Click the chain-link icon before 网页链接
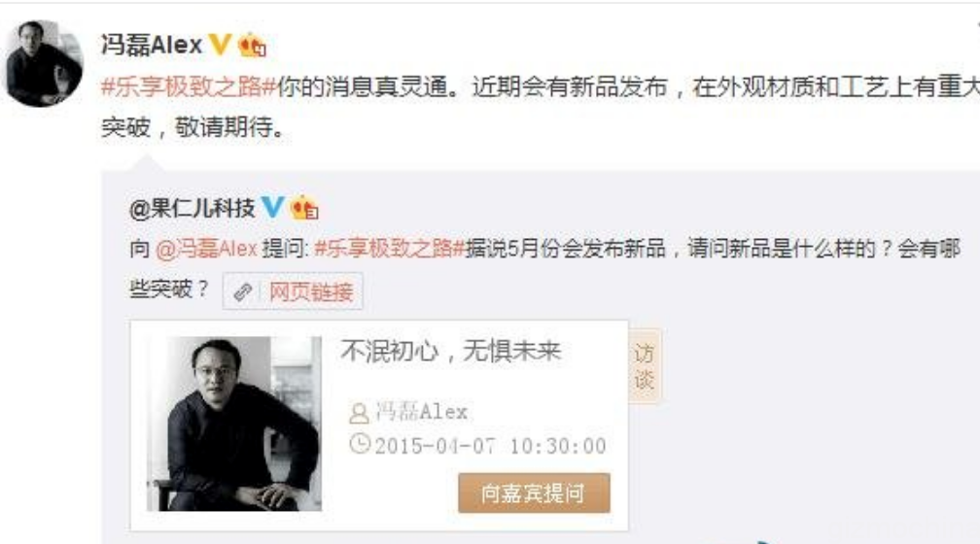The width and height of the screenshot is (980, 544). click(x=242, y=291)
